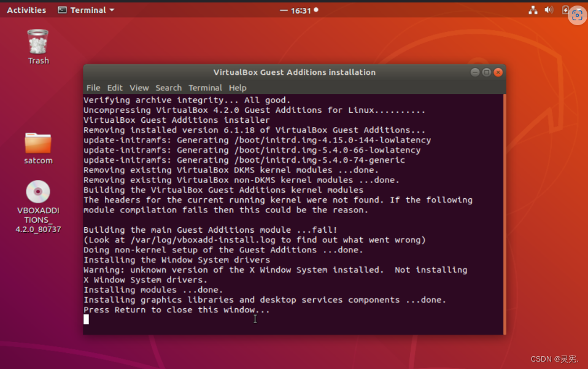Screen dimensions: 588x369
Task: Click the '/var/log/vboxadd-install.log' path text
Action: pos(203,240)
